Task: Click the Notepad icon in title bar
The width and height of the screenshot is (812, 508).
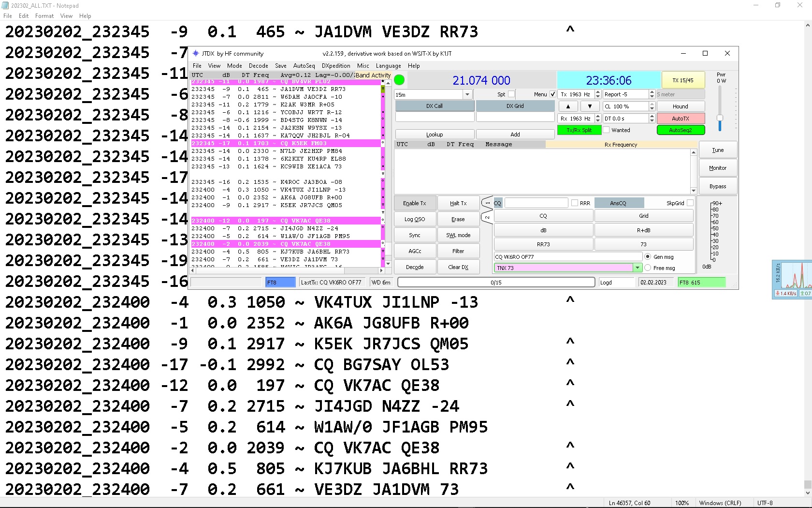Action: click(5, 5)
